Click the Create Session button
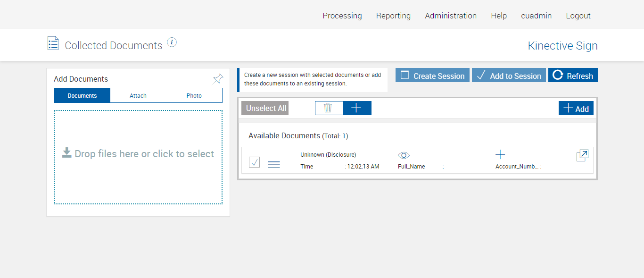Image resolution: width=644 pixels, height=278 pixels. point(432,76)
